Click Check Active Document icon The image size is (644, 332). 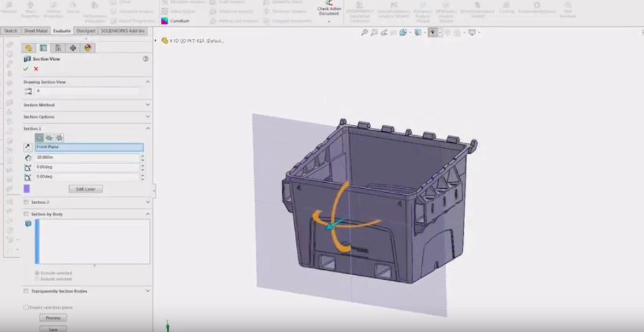328,5
